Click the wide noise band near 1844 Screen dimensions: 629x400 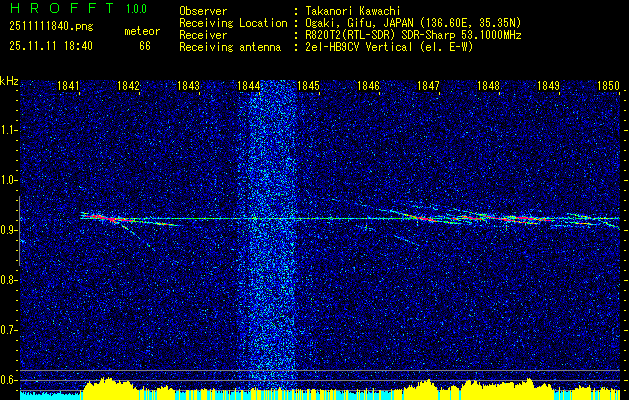[268, 235]
